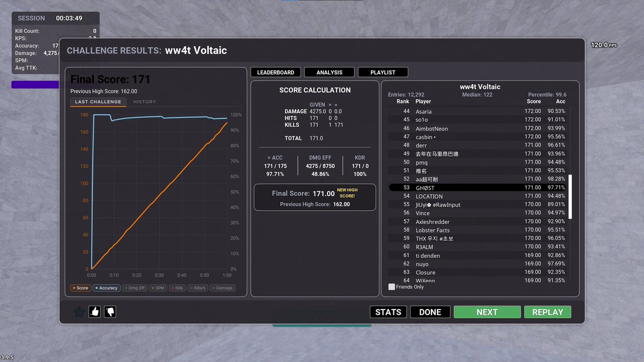Sort leaderboard by Player column header

[x=423, y=101]
